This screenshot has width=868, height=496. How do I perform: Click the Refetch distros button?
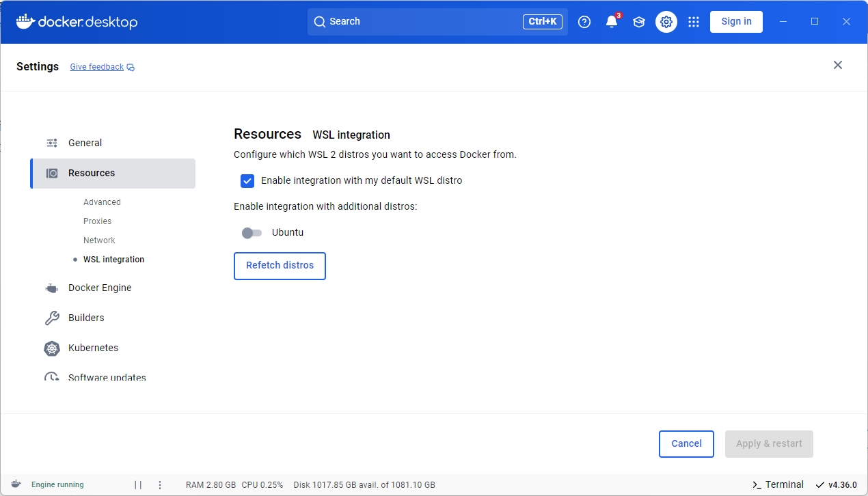pyautogui.click(x=280, y=266)
